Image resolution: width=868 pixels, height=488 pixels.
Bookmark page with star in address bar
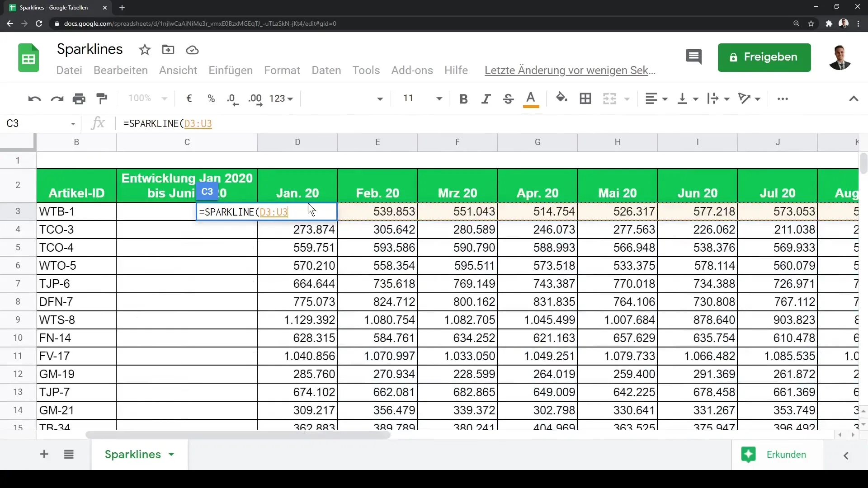[x=811, y=23]
